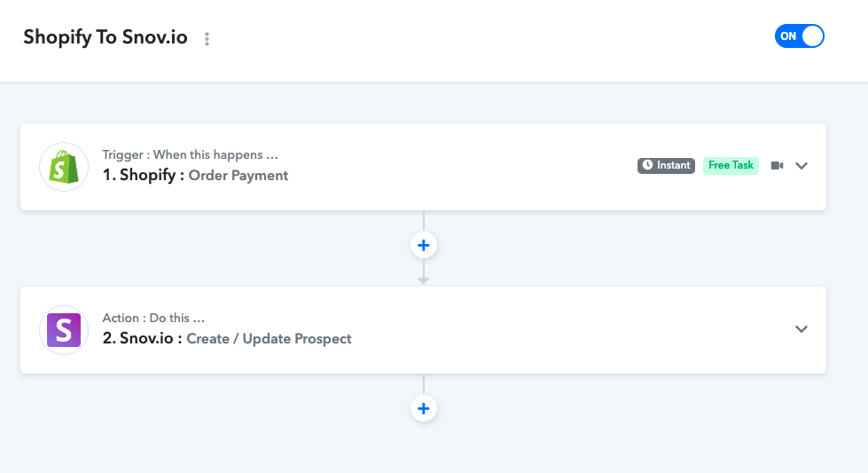The height and width of the screenshot is (473, 868).
Task: Click the 'Action : Do this' label
Action: click(153, 319)
